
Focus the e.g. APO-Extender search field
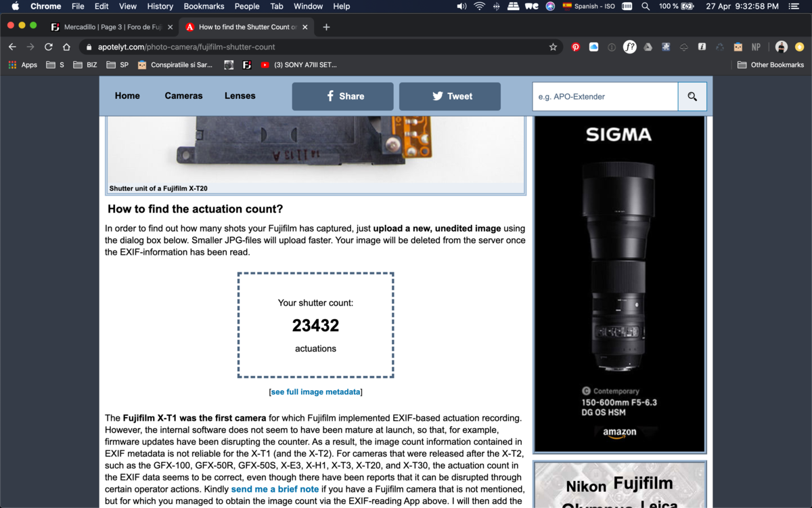605,96
